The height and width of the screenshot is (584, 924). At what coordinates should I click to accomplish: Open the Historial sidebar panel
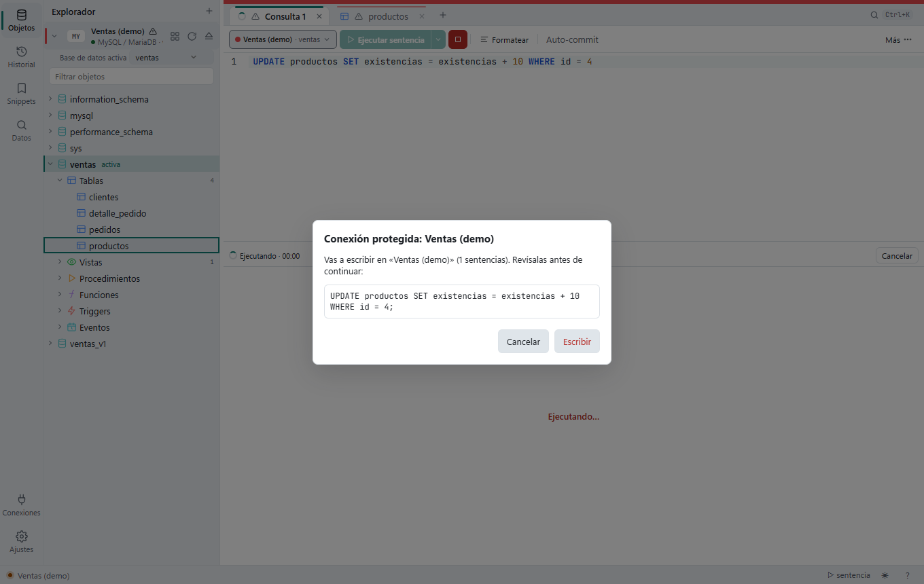tap(21, 57)
